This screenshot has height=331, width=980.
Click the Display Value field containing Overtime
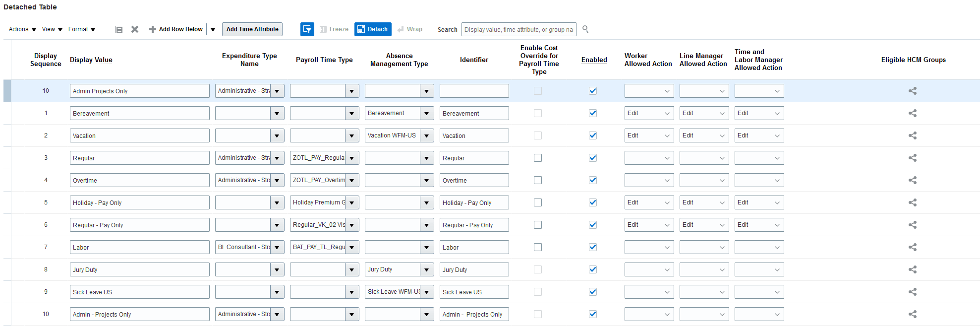coord(139,180)
